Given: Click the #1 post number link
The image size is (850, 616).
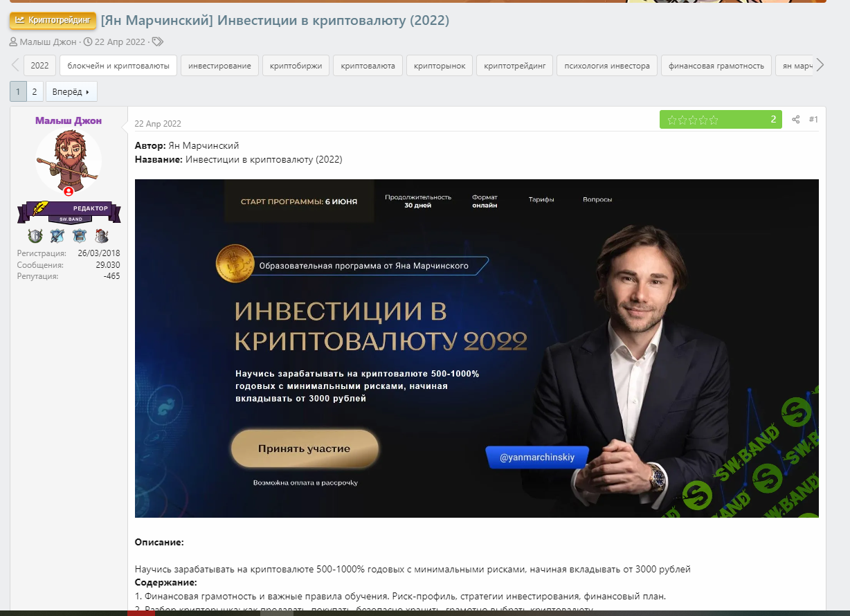Looking at the screenshot, I should click(813, 120).
